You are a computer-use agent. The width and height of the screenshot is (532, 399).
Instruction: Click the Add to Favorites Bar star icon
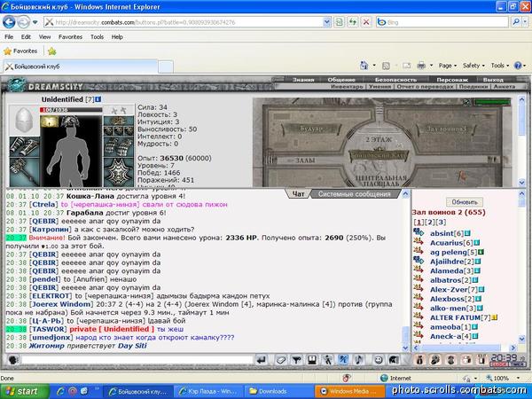(52, 51)
